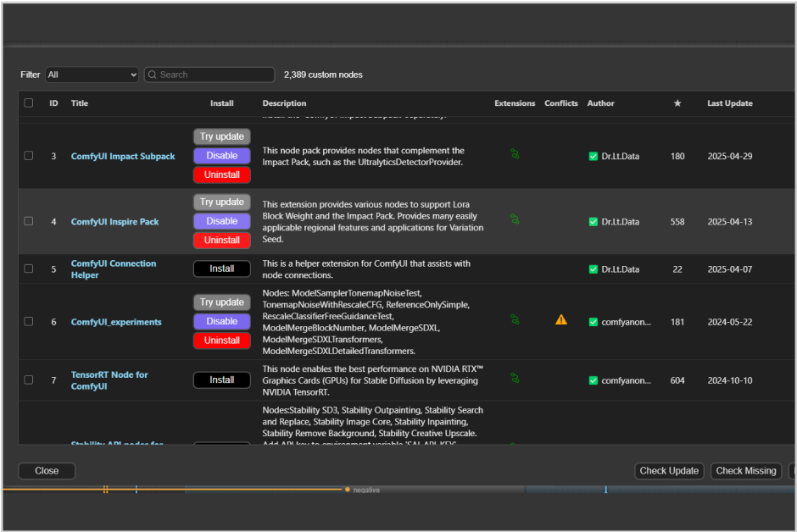Sort by the Conflicts column header

[561, 103]
